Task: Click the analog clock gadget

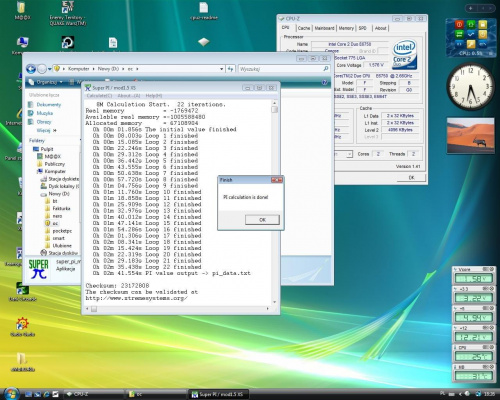Action: (x=470, y=87)
